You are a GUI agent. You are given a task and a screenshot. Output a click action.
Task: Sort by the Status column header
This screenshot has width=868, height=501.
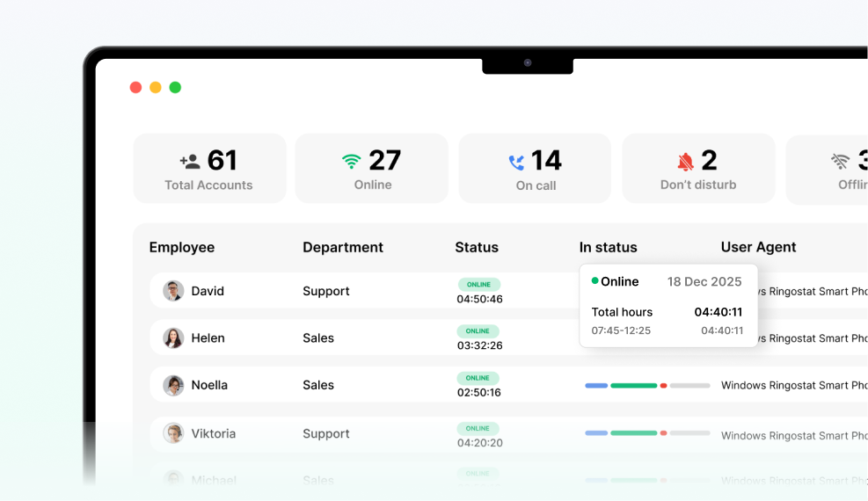(477, 247)
